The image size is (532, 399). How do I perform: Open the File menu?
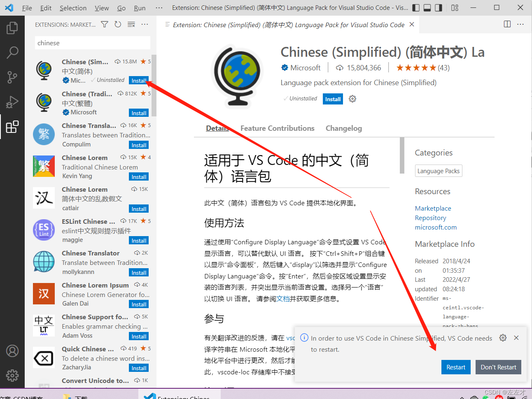(x=27, y=8)
